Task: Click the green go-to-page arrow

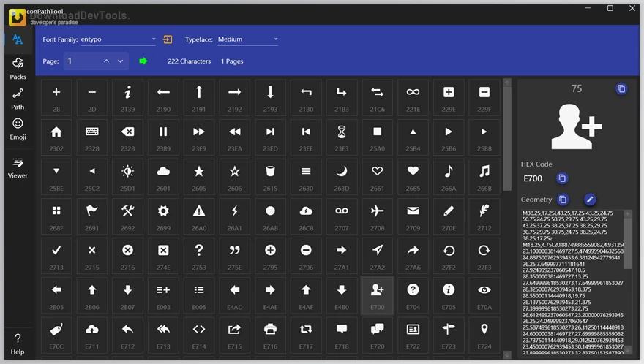Action: (143, 61)
